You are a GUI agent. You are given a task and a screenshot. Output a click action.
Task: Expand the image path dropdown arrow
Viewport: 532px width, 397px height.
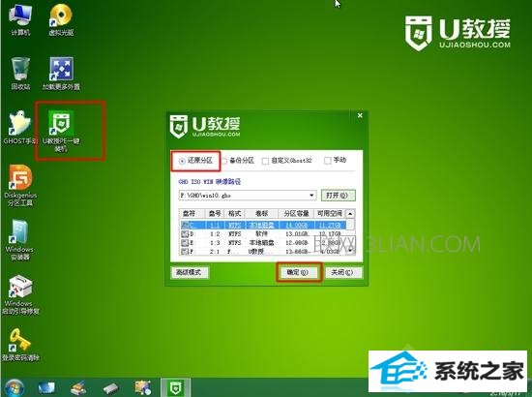(311, 196)
